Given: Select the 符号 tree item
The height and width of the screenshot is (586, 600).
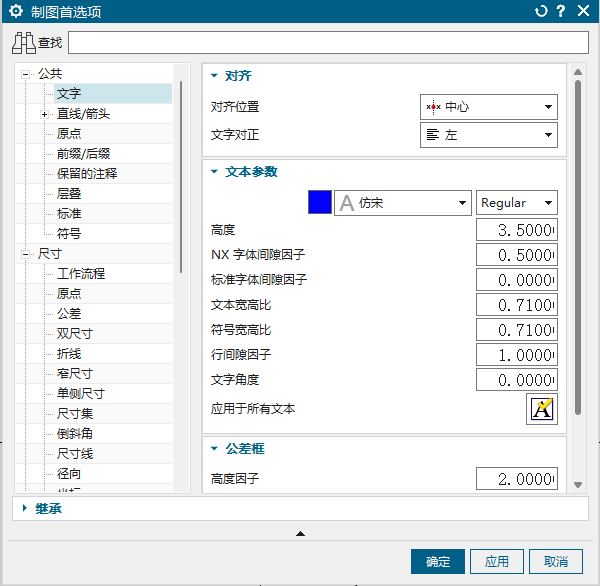Looking at the screenshot, I should tap(69, 233).
